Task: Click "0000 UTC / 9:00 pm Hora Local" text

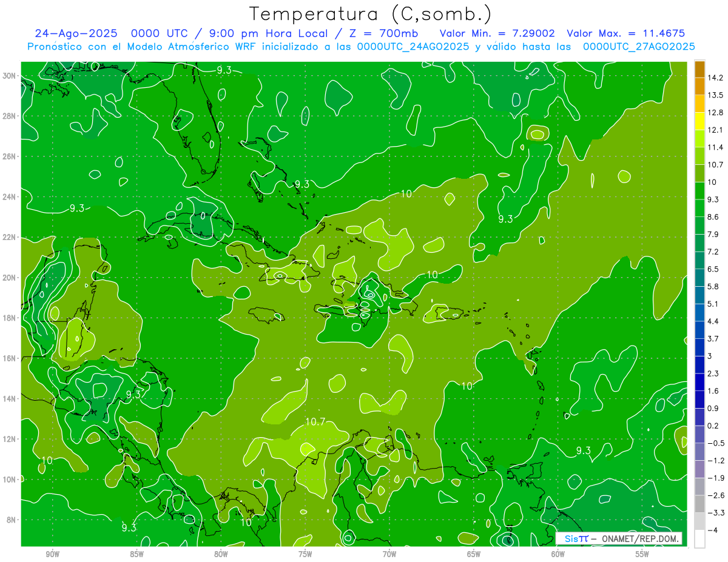Action: click(230, 33)
